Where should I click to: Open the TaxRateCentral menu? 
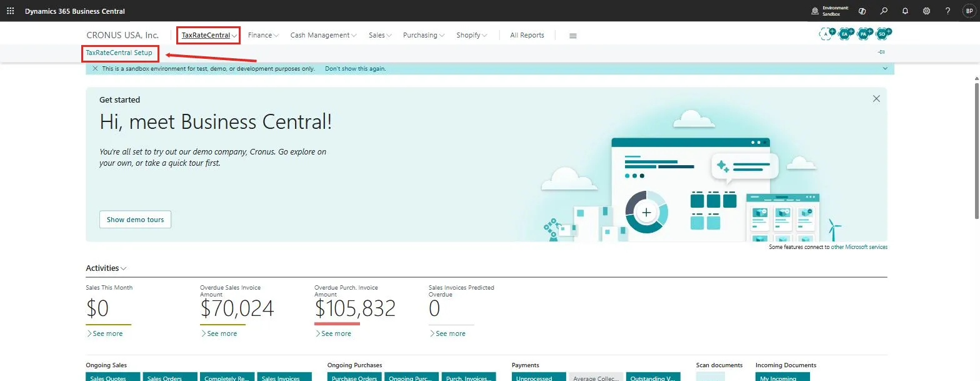(x=208, y=36)
